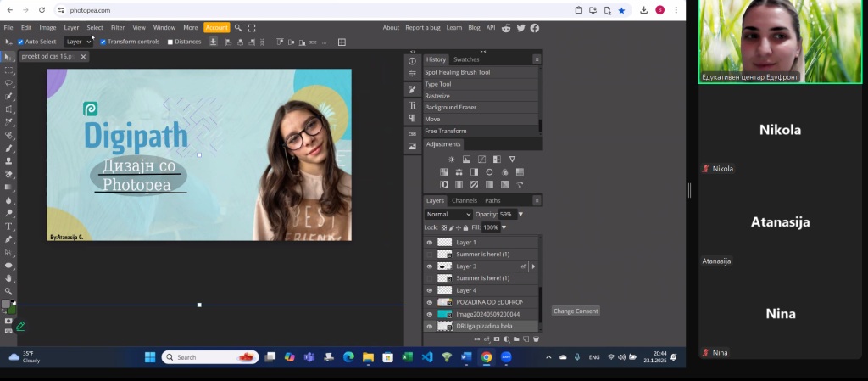Create new folder in Layers panel
This screenshot has height=381, width=868.
click(x=516, y=339)
